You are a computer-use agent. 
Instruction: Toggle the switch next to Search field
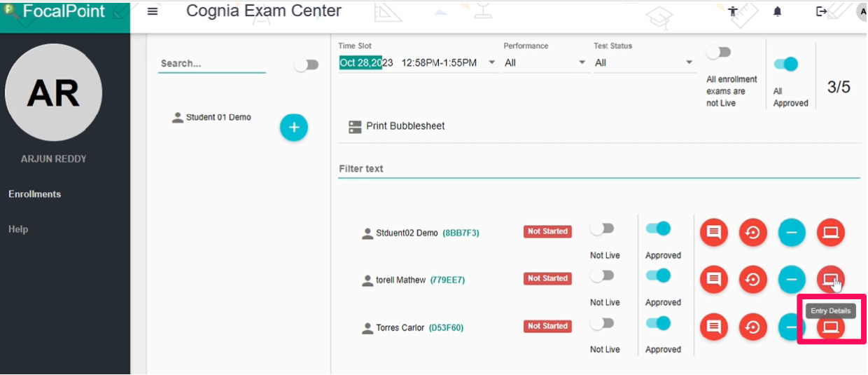(x=306, y=64)
